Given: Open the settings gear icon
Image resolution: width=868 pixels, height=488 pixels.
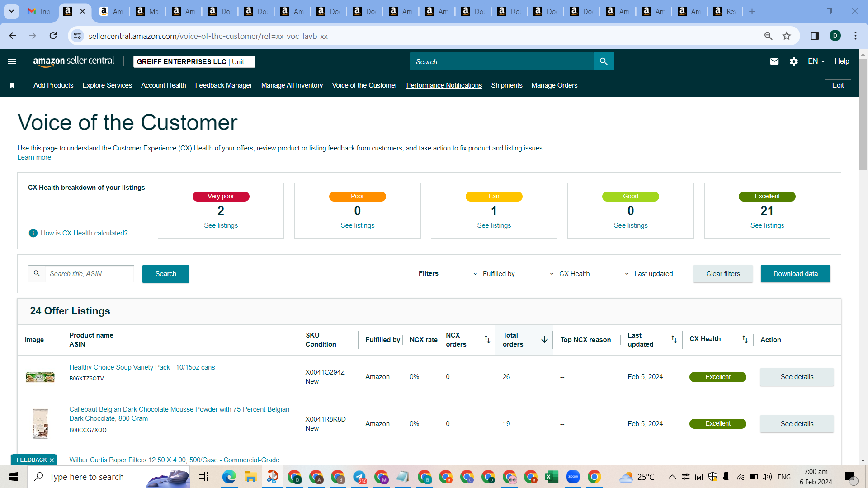Looking at the screenshot, I should click(794, 61).
